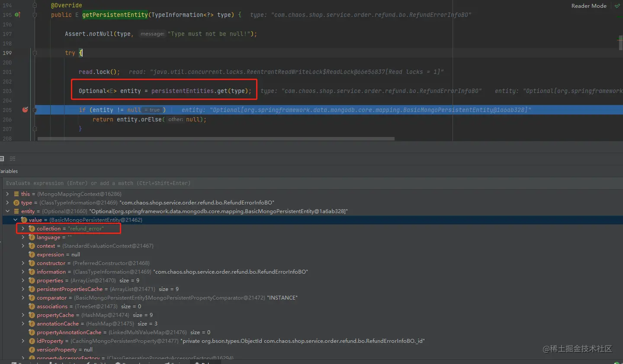
Task: Click the @Override annotation on line 194
Action: pos(67,5)
